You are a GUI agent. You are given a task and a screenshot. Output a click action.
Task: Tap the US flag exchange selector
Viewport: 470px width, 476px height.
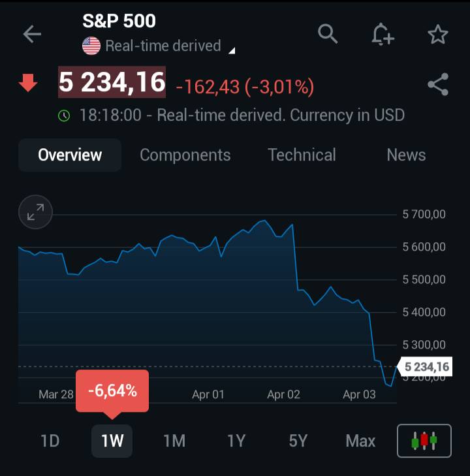pyautogui.click(x=91, y=46)
